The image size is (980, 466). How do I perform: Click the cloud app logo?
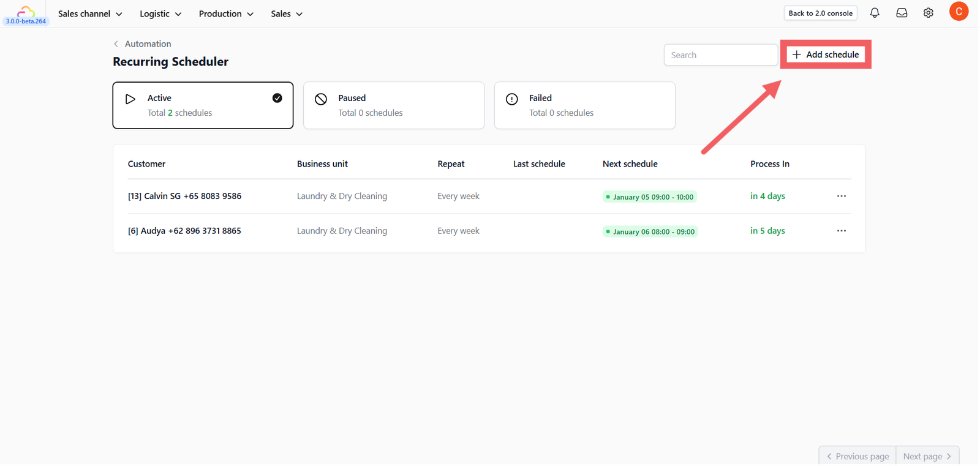coord(26,11)
